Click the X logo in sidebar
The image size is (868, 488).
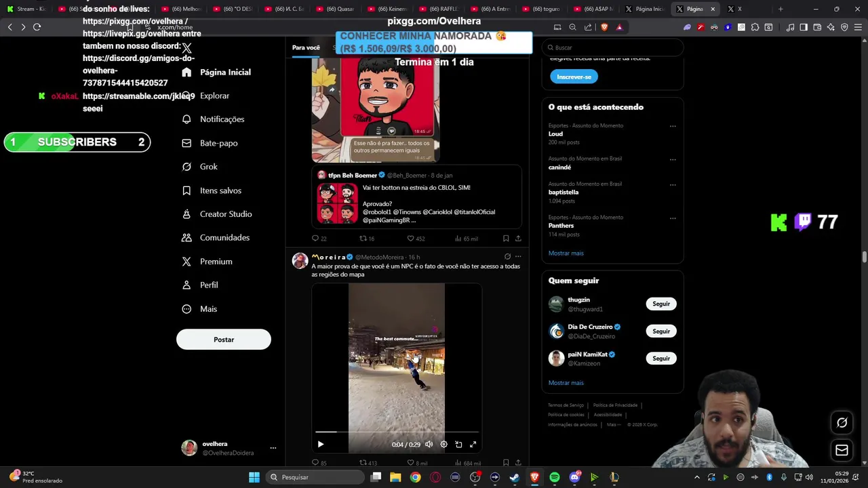pos(186,48)
